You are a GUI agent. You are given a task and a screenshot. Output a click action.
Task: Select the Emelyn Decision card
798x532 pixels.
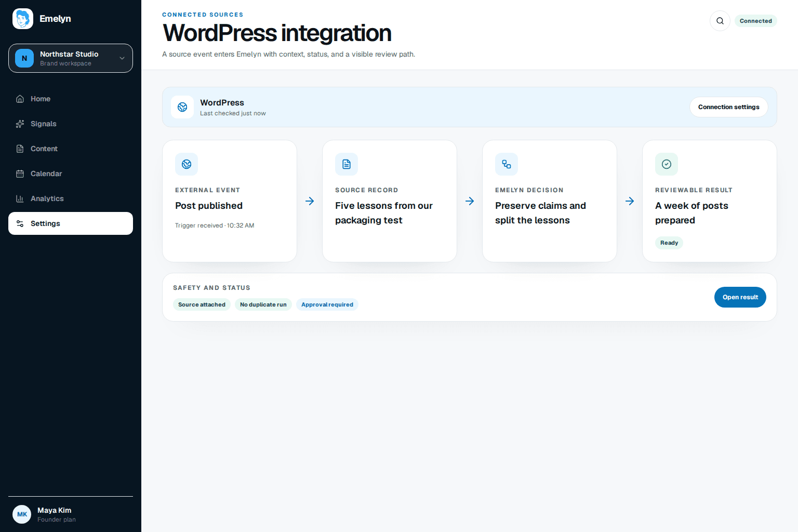pos(550,201)
